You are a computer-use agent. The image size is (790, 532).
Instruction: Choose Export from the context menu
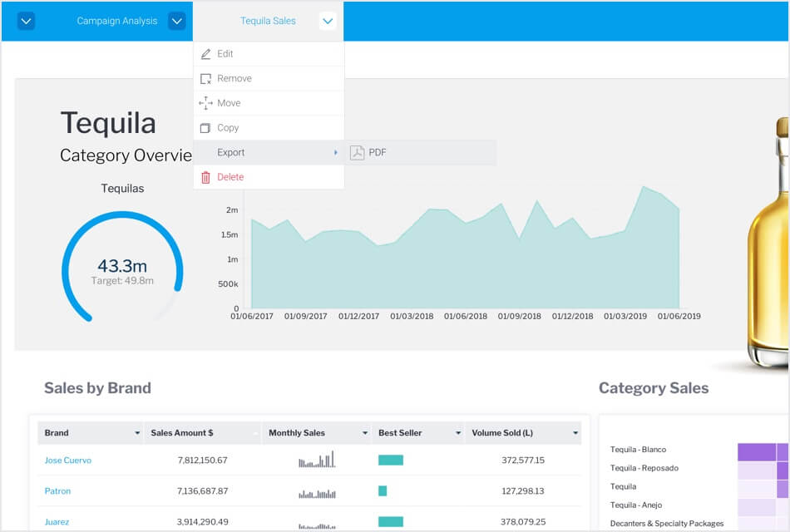point(231,153)
